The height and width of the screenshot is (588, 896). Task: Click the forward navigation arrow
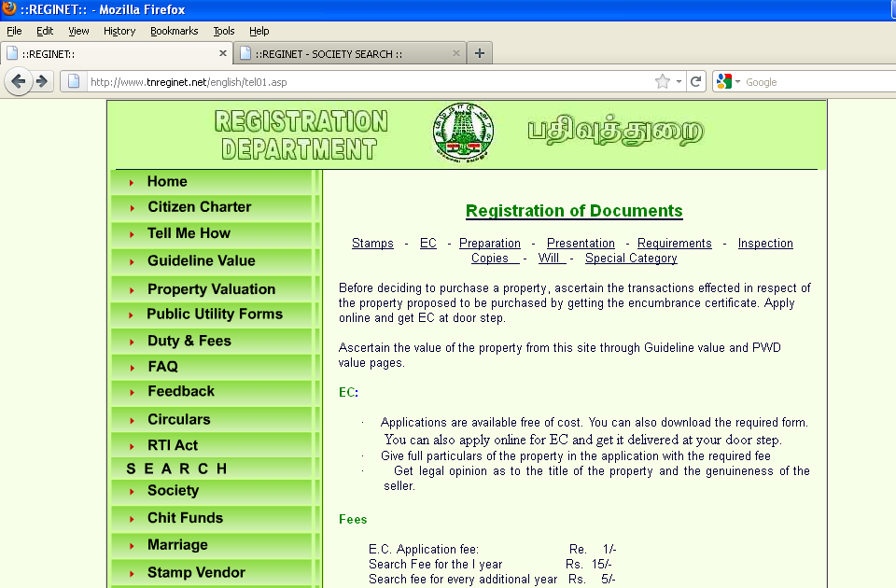(x=41, y=81)
